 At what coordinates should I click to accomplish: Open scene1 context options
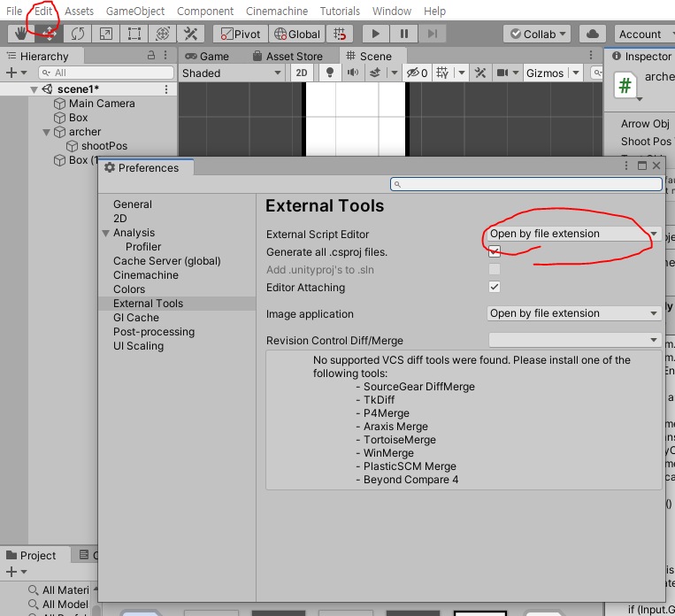[x=166, y=89]
